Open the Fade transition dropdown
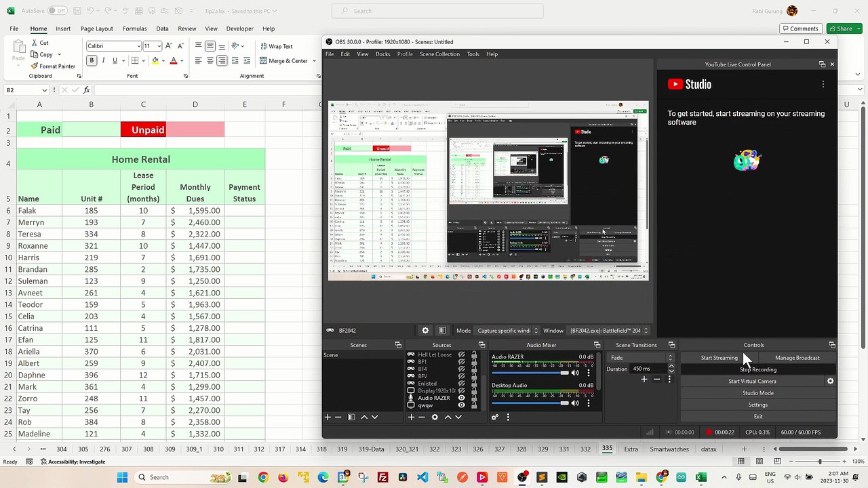The height and width of the screenshot is (488, 868). [641, 357]
